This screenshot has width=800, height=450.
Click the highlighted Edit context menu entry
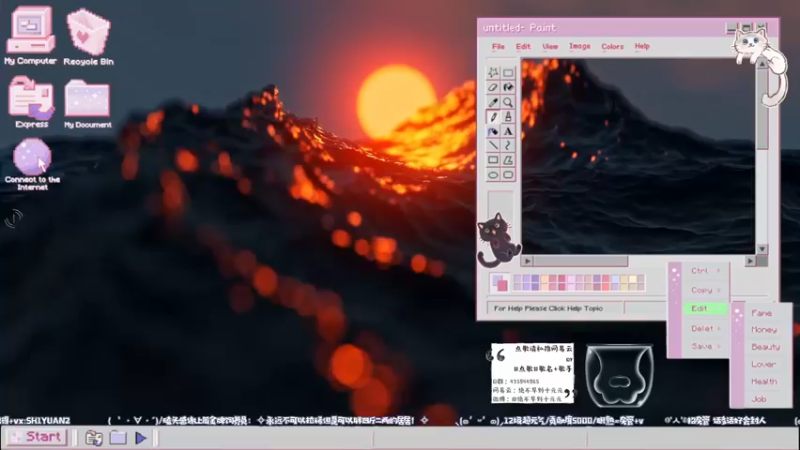coord(705,309)
